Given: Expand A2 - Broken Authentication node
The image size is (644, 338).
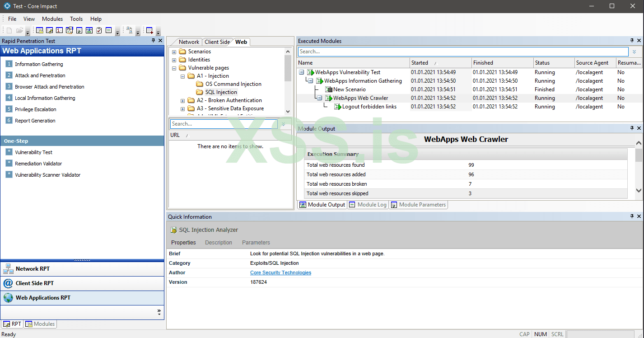Looking at the screenshot, I should (182, 101).
